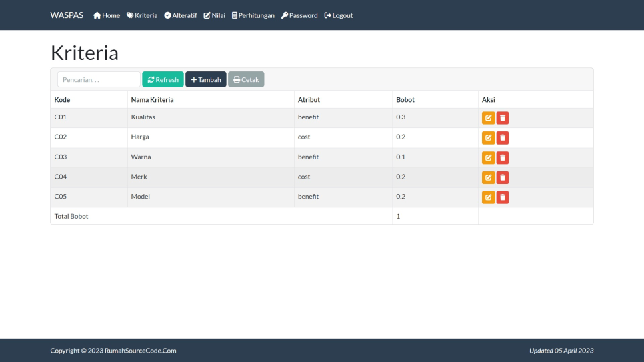Screen dimensions: 644x362
Task: Edit the C05 Model criterion
Action: click(x=488, y=197)
